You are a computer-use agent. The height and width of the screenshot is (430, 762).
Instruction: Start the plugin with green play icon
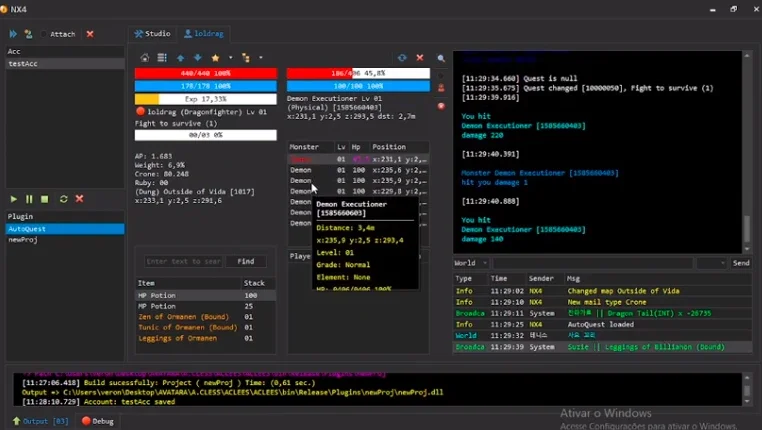(14, 199)
